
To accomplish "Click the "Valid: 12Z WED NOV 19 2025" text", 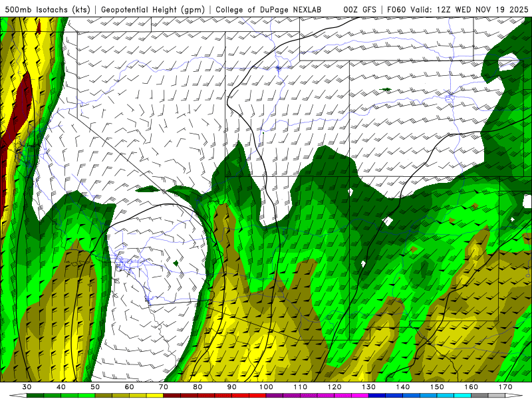I will tap(469, 9).
